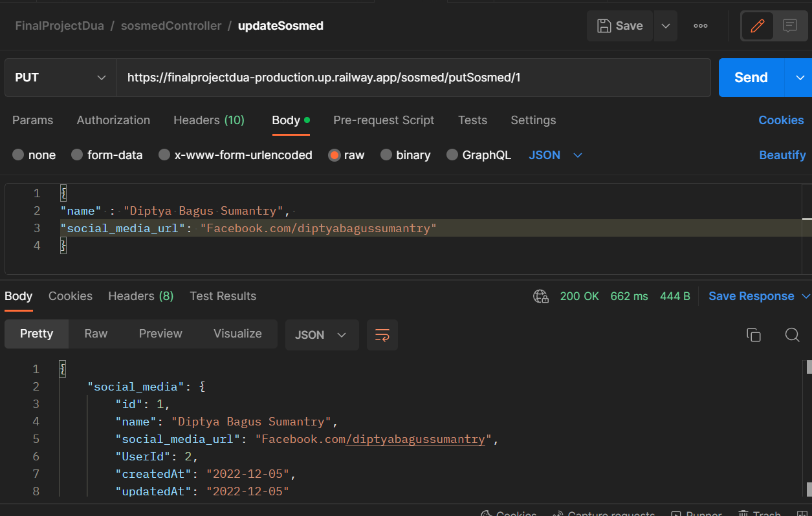Image resolution: width=812 pixels, height=516 pixels.
Task: Beautify the request body JSON
Action: pos(782,155)
